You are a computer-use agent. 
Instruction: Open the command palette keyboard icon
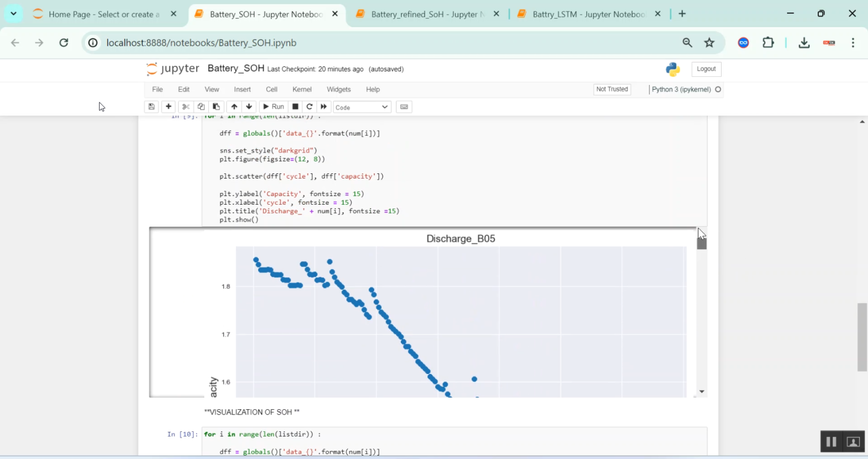pyautogui.click(x=404, y=107)
